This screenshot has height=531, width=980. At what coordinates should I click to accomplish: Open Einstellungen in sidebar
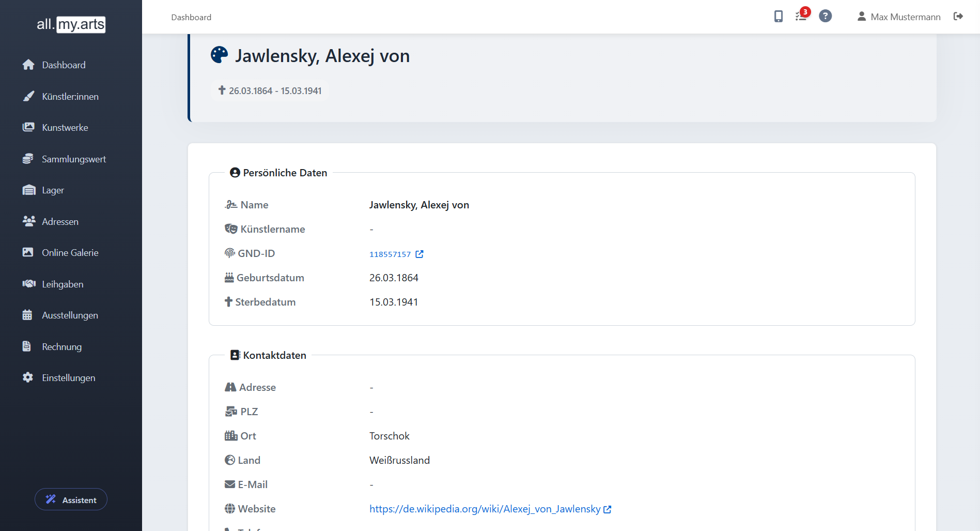click(x=69, y=378)
